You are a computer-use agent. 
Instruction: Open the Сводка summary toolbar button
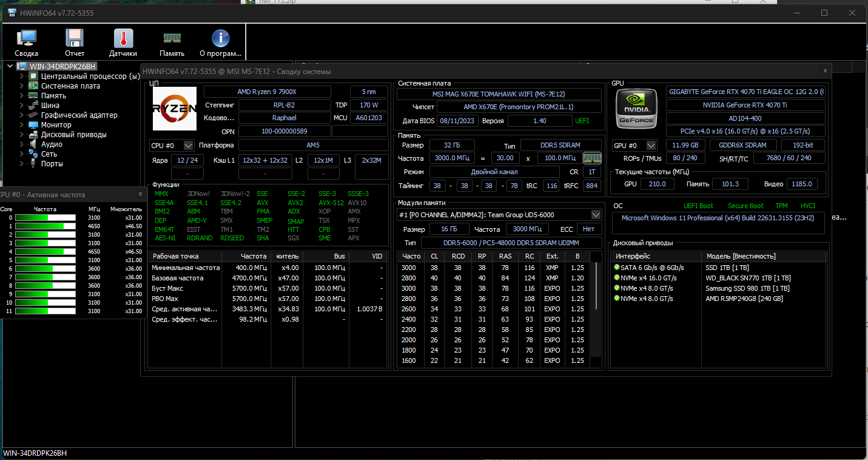click(26, 42)
